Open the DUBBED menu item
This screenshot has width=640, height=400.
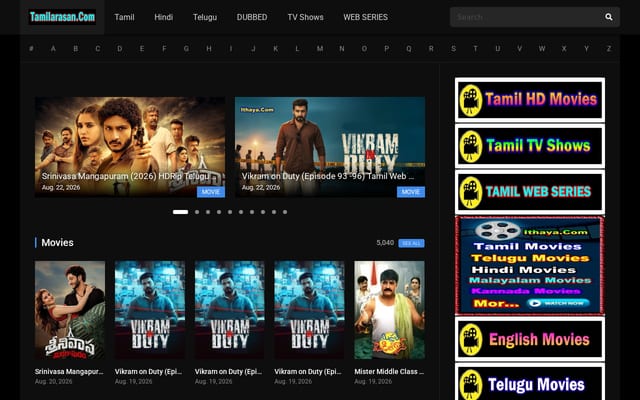[x=252, y=17]
